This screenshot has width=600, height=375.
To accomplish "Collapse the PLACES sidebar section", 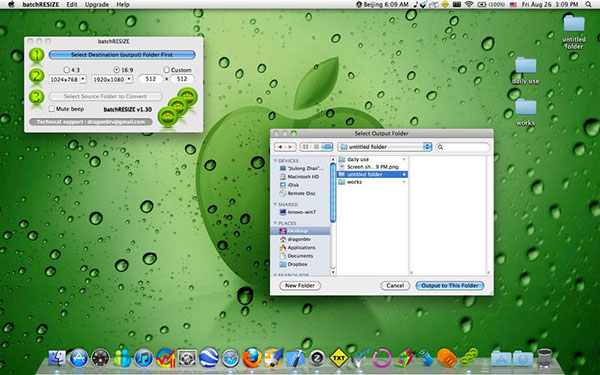I will pos(276,223).
